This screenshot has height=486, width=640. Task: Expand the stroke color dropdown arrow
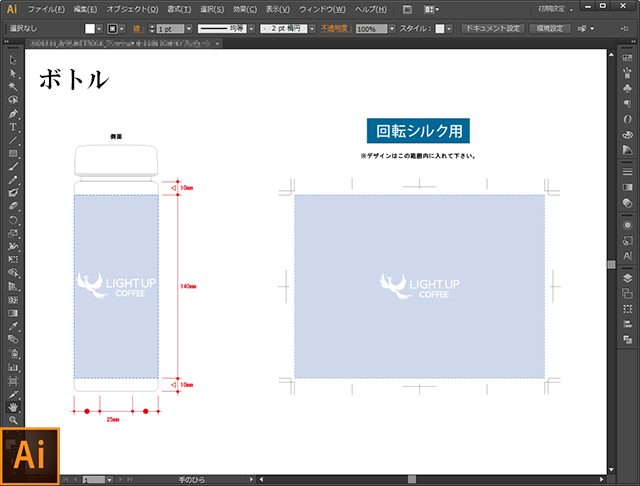[122, 29]
